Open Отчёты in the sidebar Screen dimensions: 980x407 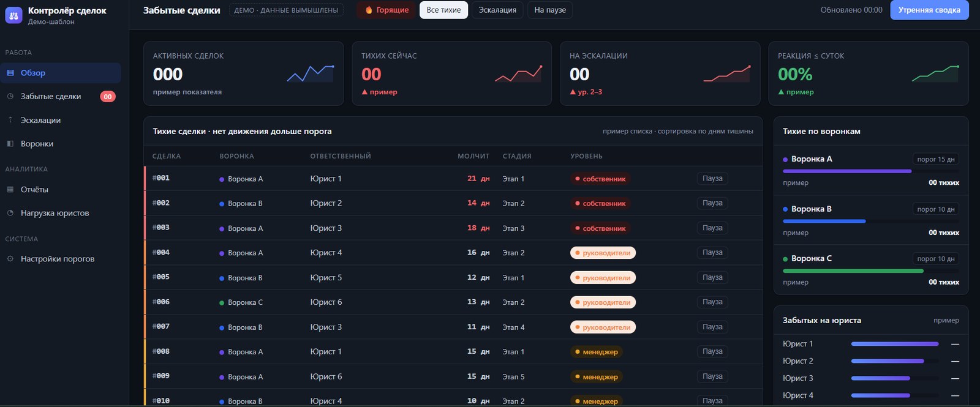pos(61,190)
